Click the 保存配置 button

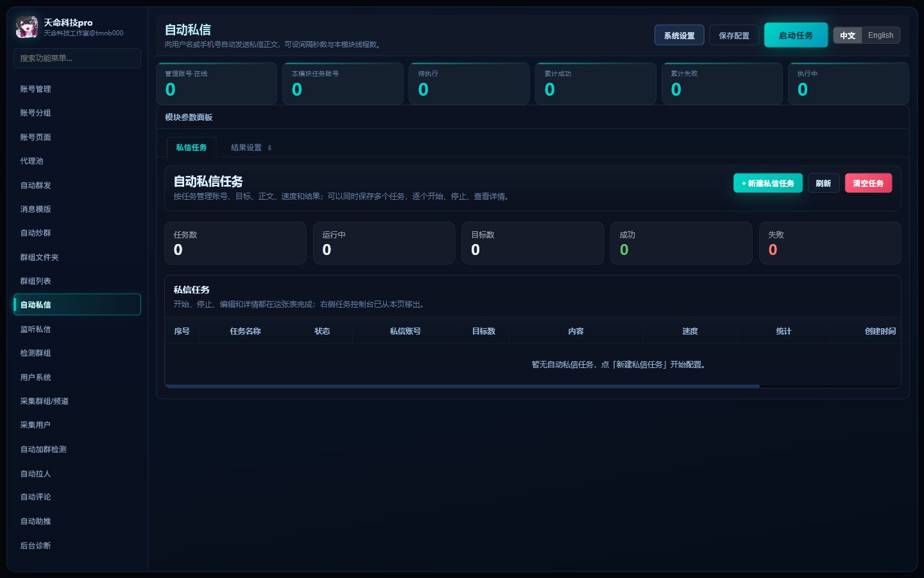coord(734,35)
